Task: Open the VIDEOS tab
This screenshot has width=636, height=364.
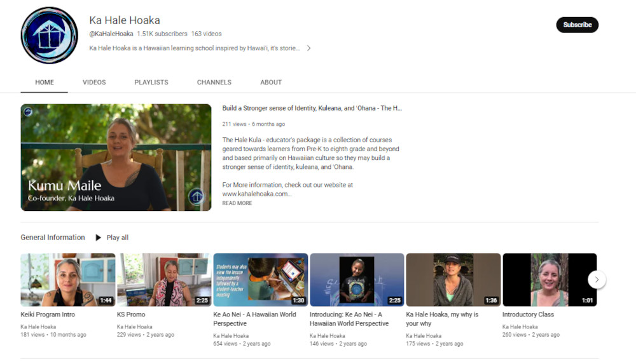Action: click(x=94, y=83)
